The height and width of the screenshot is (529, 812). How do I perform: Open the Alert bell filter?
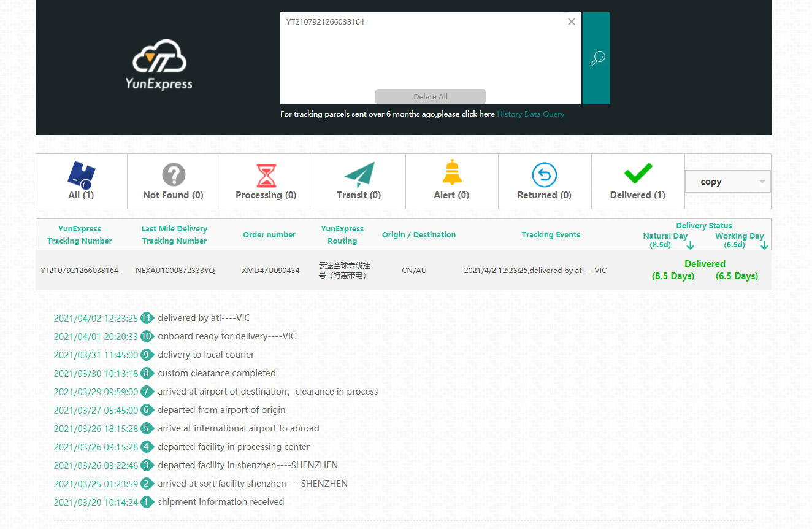tap(452, 172)
